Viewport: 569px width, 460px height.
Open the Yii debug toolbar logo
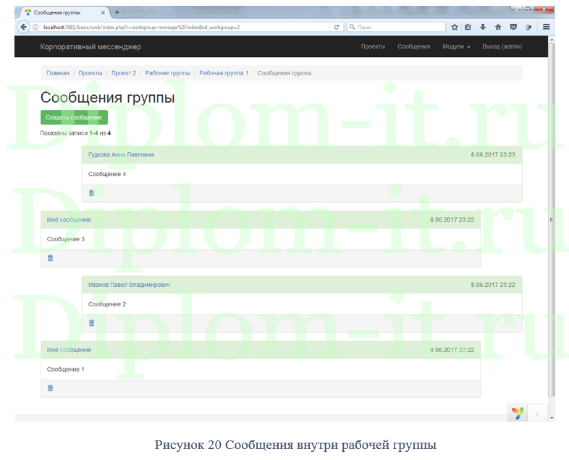518,413
